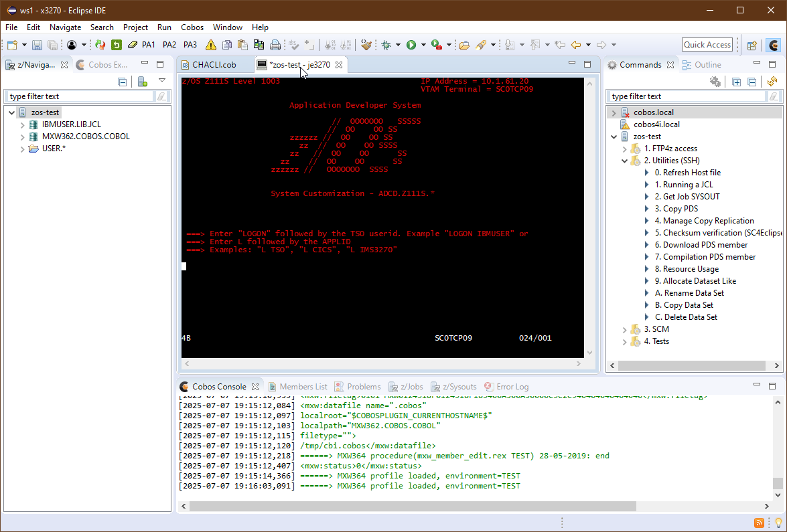The height and width of the screenshot is (532, 787).
Task: Click the gear icon in Commands view
Action: [x=715, y=82]
